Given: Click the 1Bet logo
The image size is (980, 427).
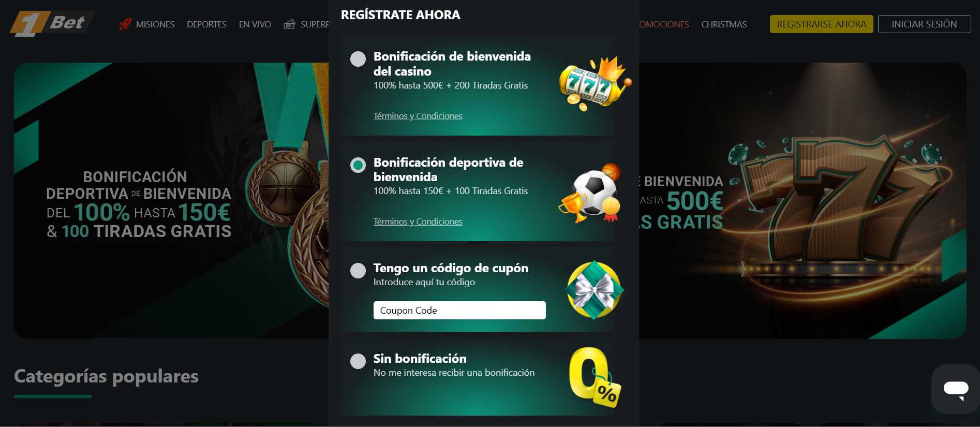Looking at the screenshot, I should [52, 24].
